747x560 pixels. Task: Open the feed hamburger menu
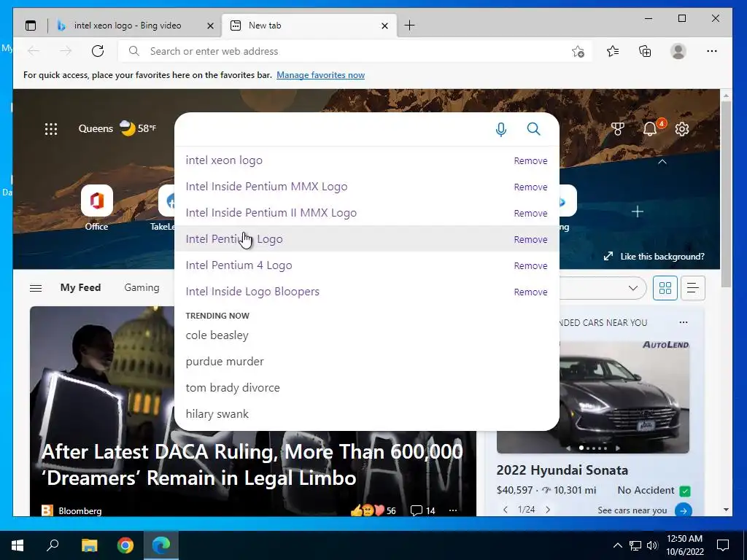pos(36,288)
